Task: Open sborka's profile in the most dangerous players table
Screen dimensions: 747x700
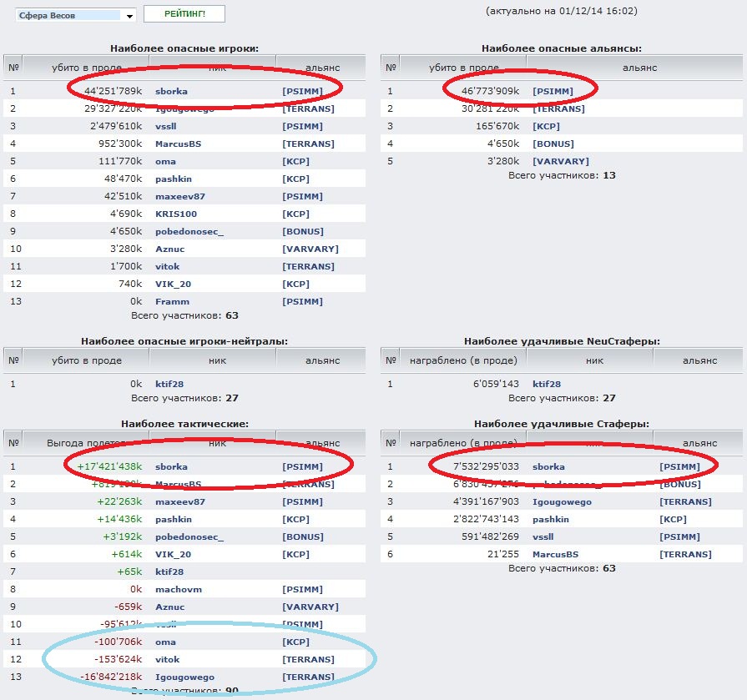Action: click(171, 91)
